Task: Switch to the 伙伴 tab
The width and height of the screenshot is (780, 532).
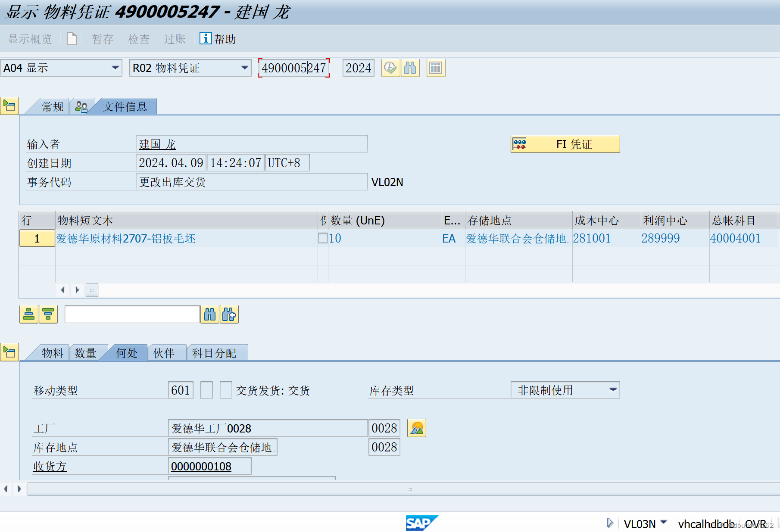Action: [166, 352]
